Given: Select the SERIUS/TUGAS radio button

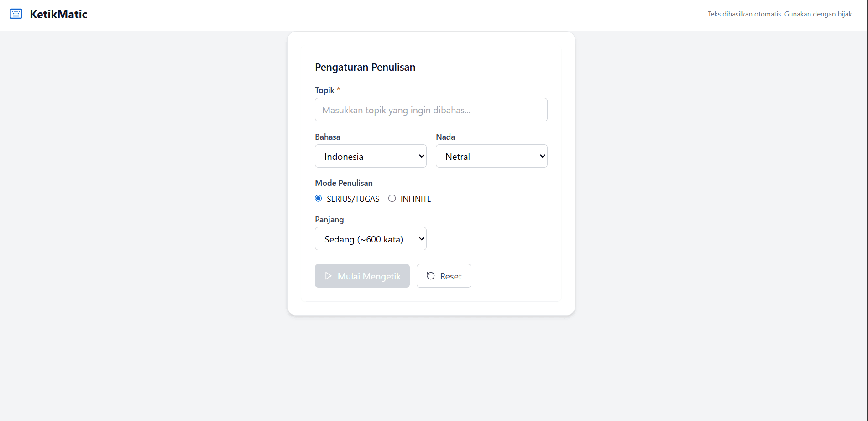Looking at the screenshot, I should (x=319, y=198).
